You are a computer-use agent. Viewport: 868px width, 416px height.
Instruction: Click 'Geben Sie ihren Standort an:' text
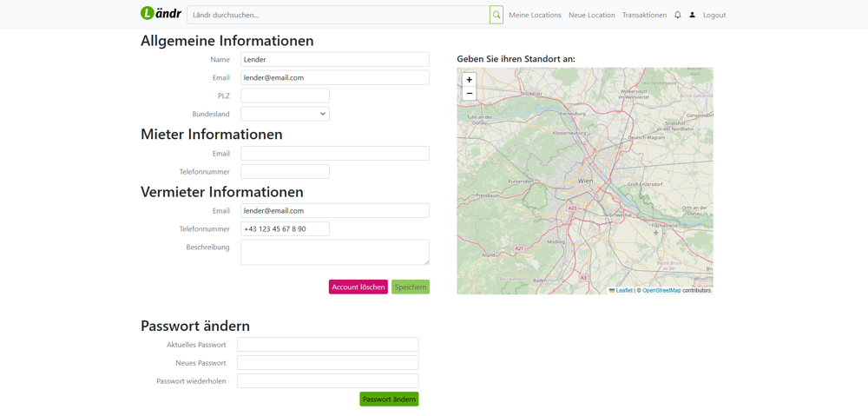pyautogui.click(x=516, y=58)
